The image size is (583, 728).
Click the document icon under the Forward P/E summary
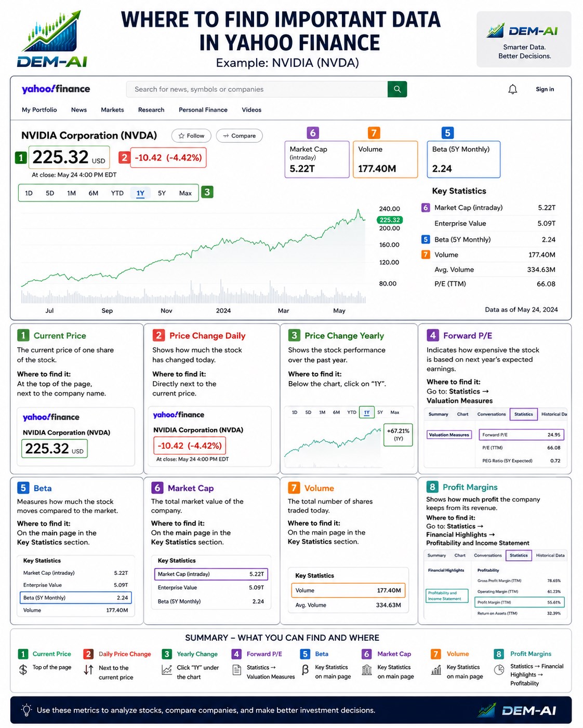click(236, 670)
